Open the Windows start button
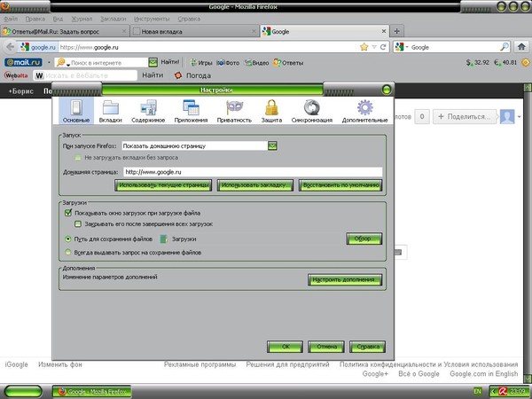Screen dimensions: 532x399 23,392
